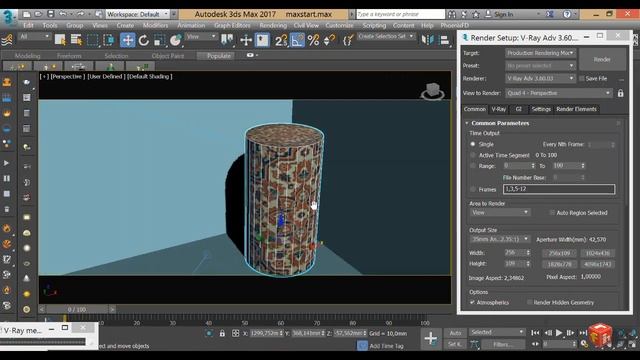
Task: Undo the last action
Action: click(x=62, y=14)
